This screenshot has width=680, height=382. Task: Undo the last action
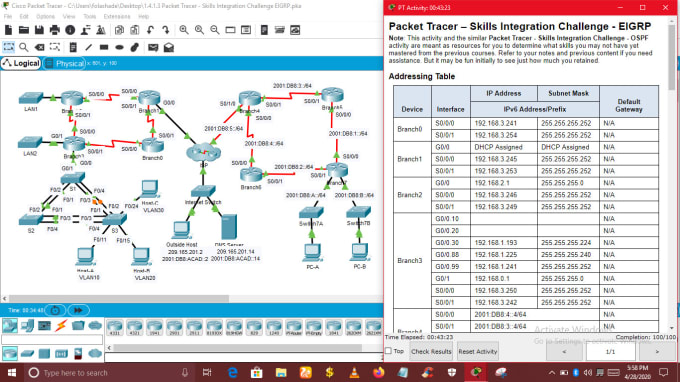click(x=150, y=30)
